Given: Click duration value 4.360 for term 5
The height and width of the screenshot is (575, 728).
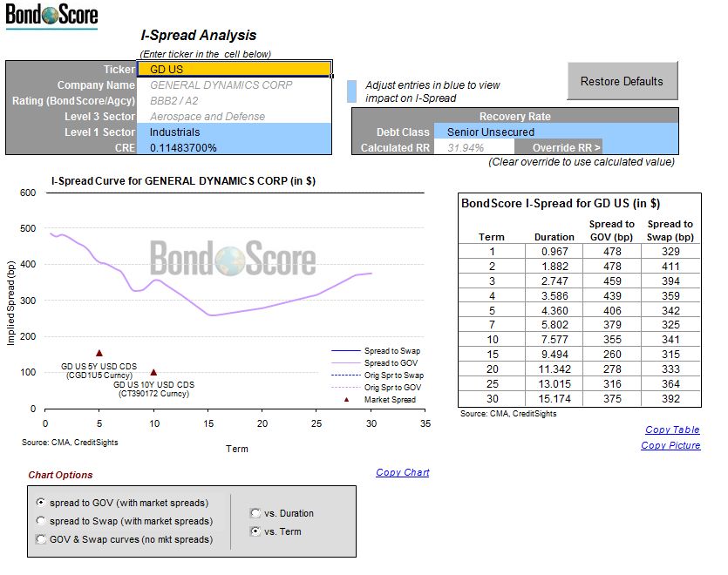Looking at the screenshot, I should click(x=555, y=311).
